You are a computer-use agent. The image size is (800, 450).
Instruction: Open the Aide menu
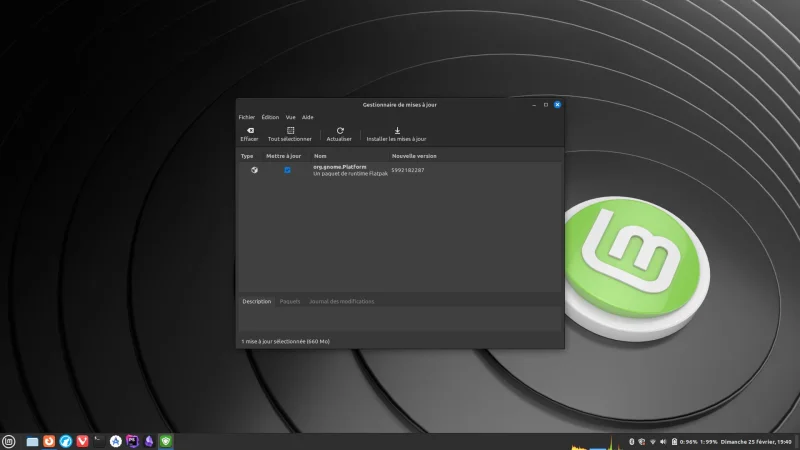point(307,117)
